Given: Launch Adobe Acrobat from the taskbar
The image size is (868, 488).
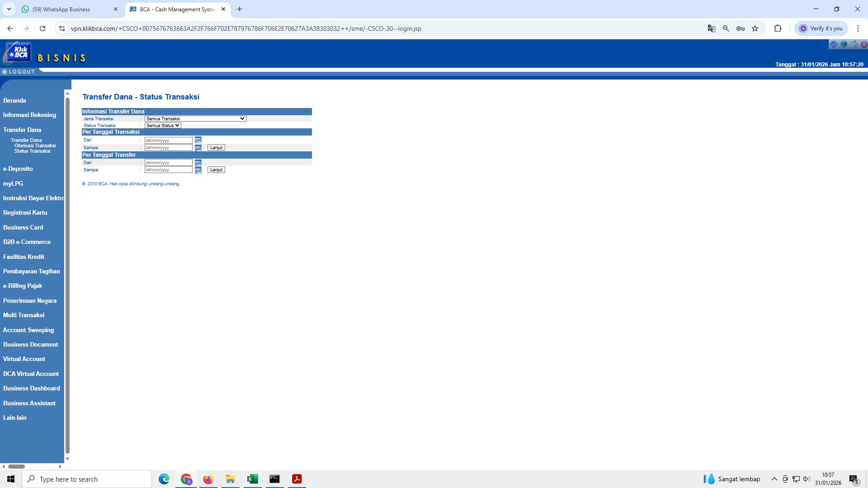Looking at the screenshot, I should point(297,479).
